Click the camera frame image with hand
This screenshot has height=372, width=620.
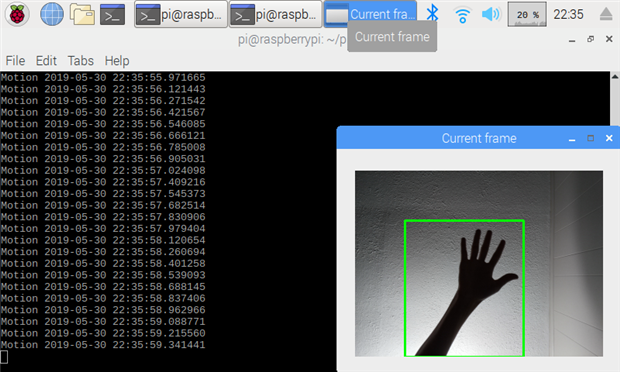coord(479,264)
